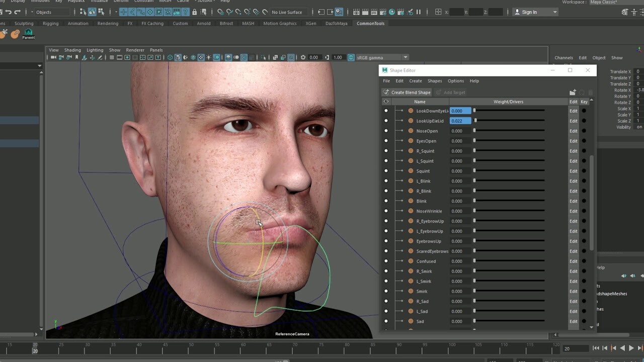Image resolution: width=644 pixels, height=362 pixels.
Task: Click the undo arrow icon
Action: 8,12
